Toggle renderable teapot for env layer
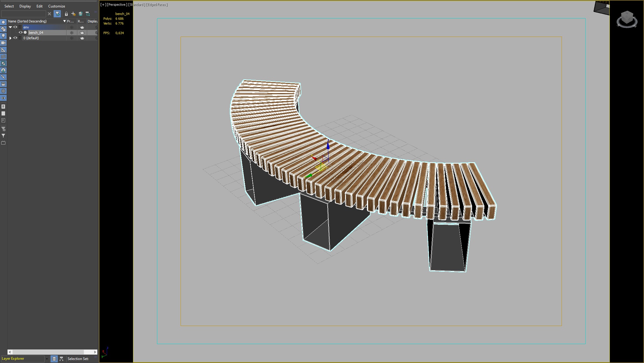 click(x=82, y=27)
